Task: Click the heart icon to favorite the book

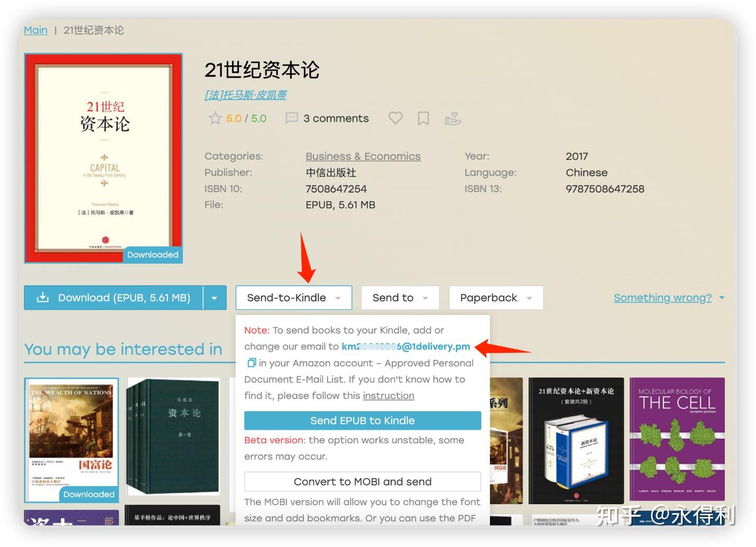Action: [395, 118]
